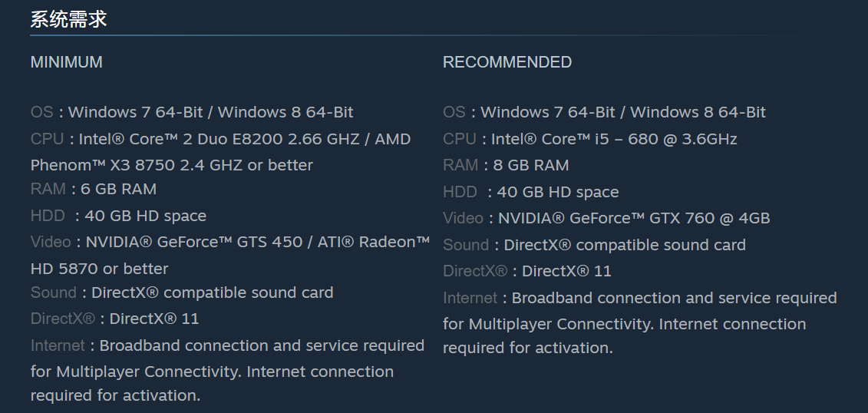The height and width of the screenshot is (413, 868).
Task: Click the MINIMUM column heading
Action: click(x=66, y=62)
